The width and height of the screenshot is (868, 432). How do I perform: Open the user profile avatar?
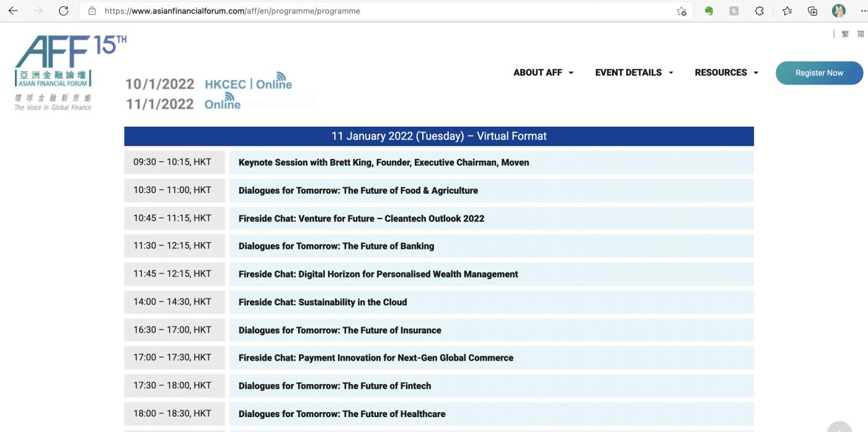(839, 11)
